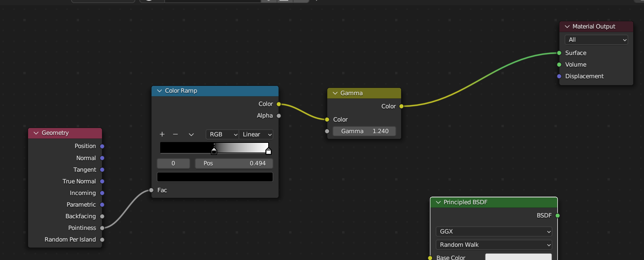Screen dimensions: 644x260
Task: Click the Random Per Island output socket
Action: [x=102, y=240]
